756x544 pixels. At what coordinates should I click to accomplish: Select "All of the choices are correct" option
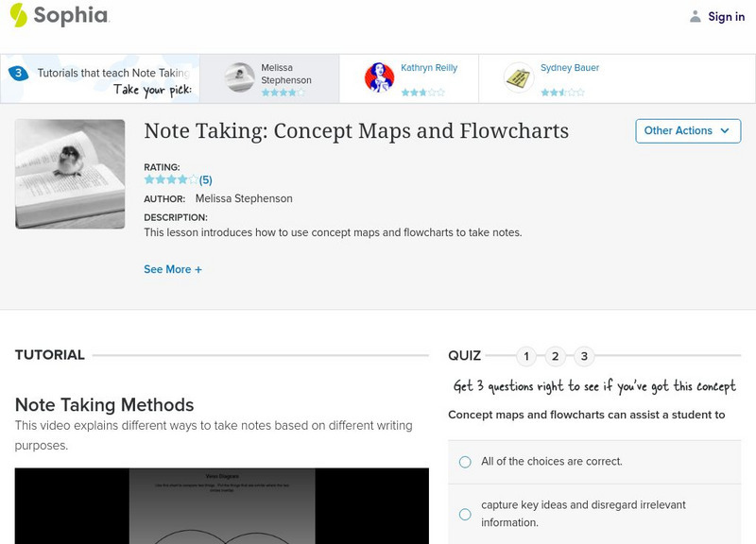(465, 462)
